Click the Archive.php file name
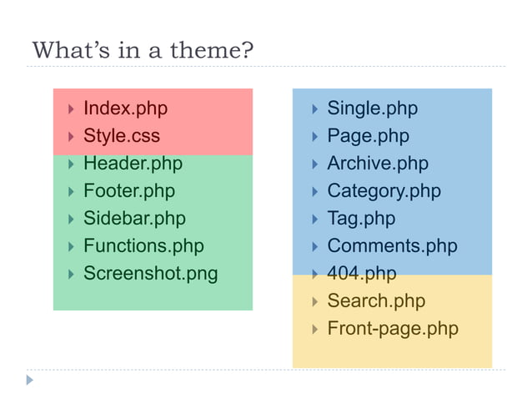 tap(378, 164)
